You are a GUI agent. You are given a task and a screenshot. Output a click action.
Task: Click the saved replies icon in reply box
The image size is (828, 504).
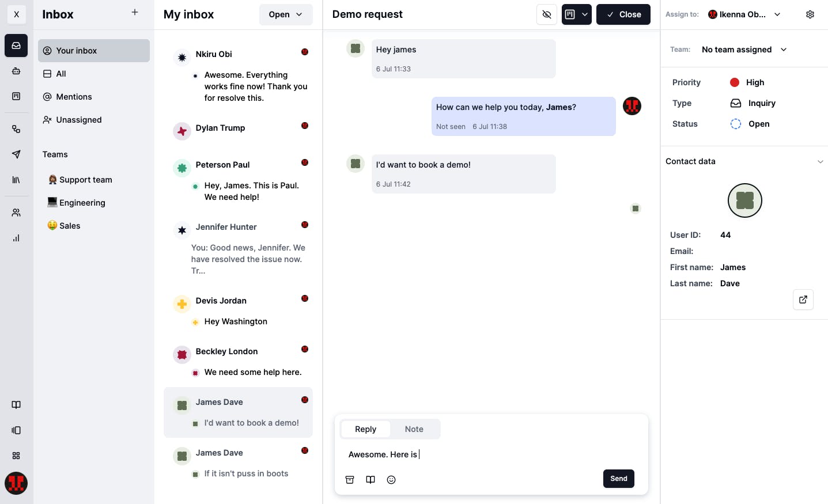[350, 480]
